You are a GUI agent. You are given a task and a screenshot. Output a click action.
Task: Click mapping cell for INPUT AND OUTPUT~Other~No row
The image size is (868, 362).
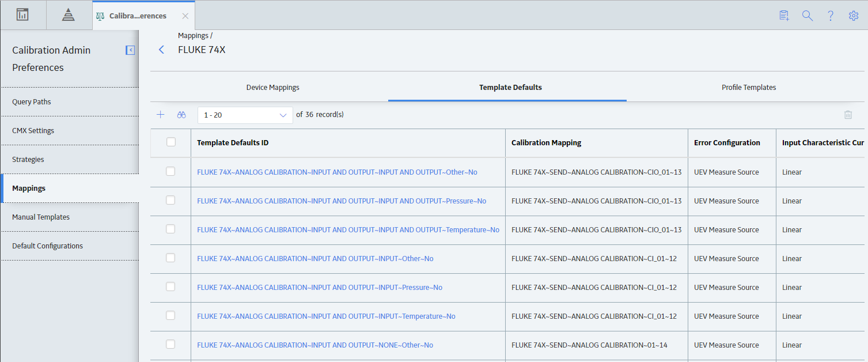click(x=596, y=172)
